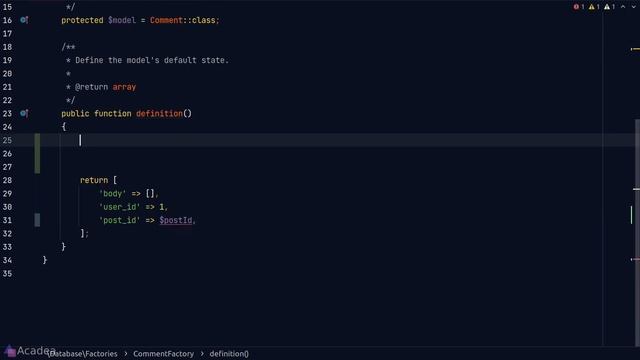Image resolution: width=640 pixels, height=360 pixels.
Task: Click the public keyword on line 23
Action: (x=75, y=113)
